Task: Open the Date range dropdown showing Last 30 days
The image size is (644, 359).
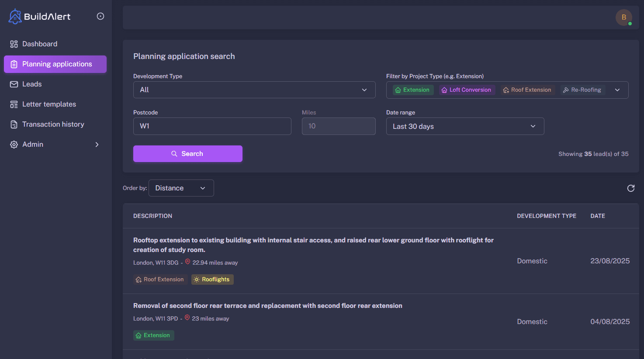Action: click(464, 126)
